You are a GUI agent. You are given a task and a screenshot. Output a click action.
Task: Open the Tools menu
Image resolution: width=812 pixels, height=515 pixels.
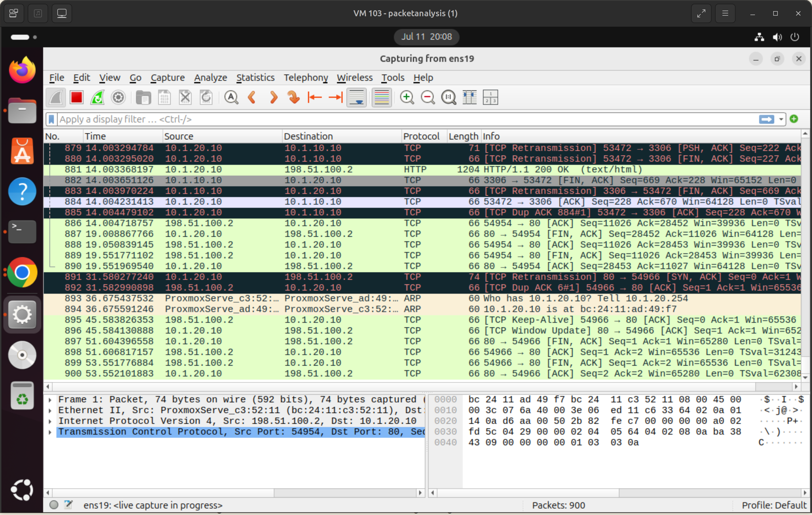pos(393,78)
